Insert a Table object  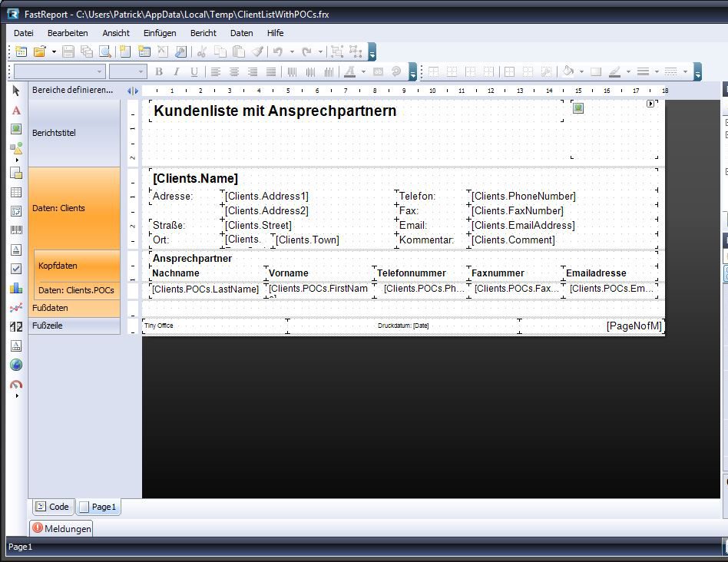pyautogui.click(x=16, y=192)
